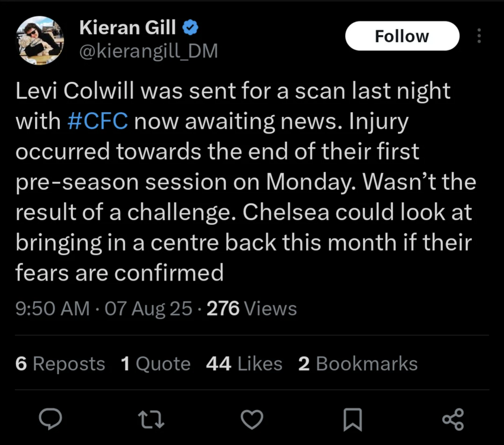
Task: See who left the 44 Likes
Action: [x=244, y=364]
